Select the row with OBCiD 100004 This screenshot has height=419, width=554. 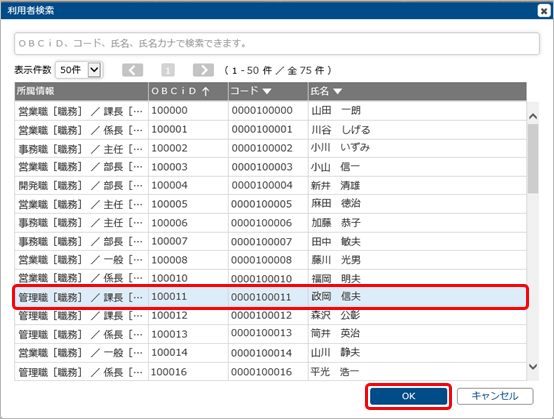click(270, 185)
